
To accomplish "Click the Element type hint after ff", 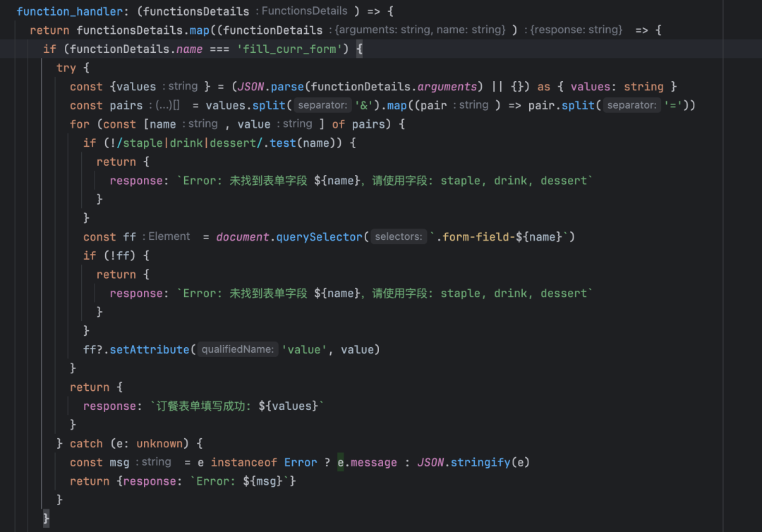I will pyautogui.click(x=169, y=237).
